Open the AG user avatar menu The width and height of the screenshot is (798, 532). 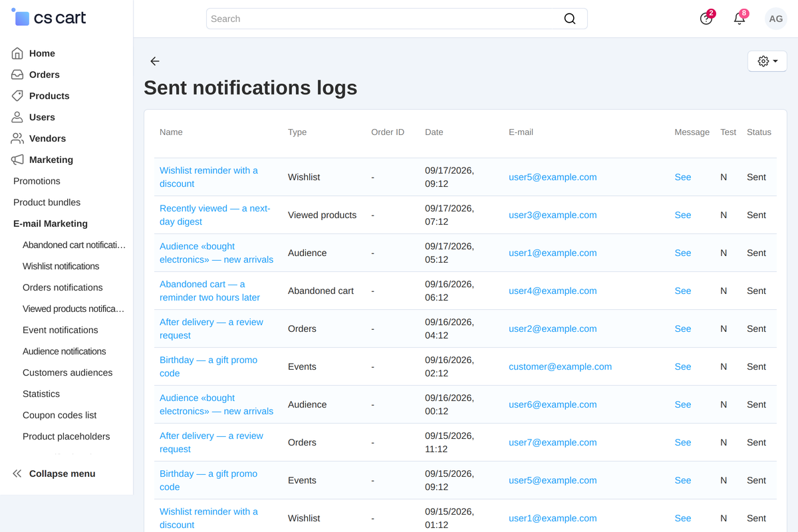tap(776, 19)
